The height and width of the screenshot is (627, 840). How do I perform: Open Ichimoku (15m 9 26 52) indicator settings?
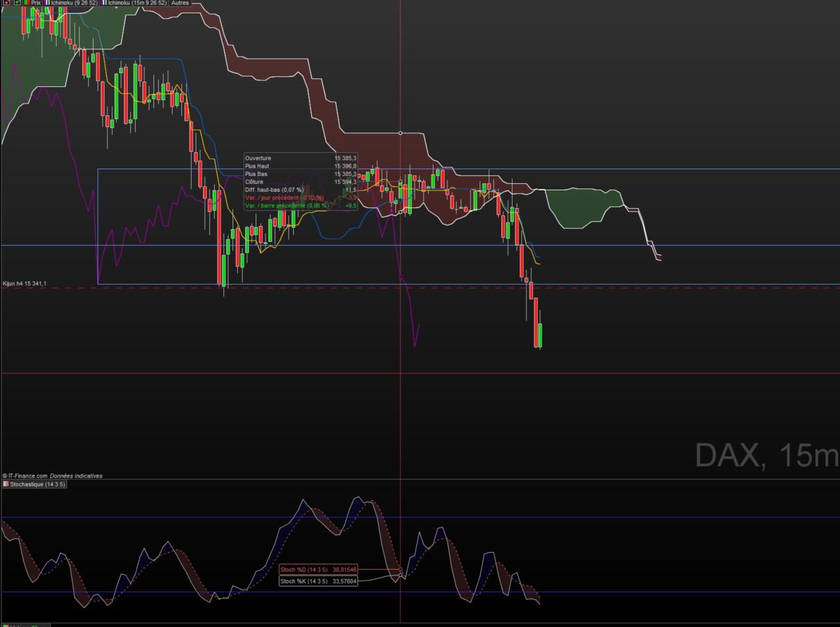tap(134, 3)
